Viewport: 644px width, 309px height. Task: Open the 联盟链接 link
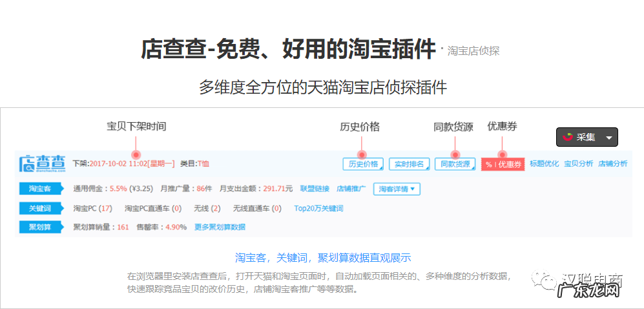[x=315, y=189]
